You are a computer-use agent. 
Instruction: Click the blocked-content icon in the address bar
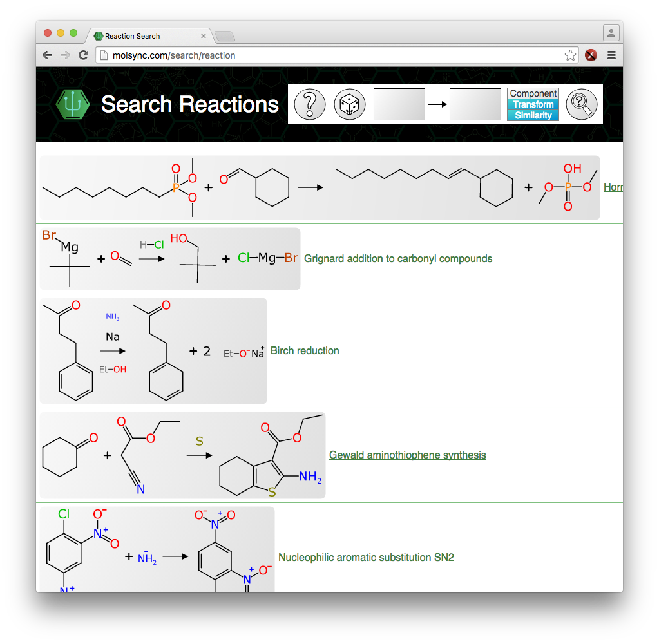pos(591,55)
